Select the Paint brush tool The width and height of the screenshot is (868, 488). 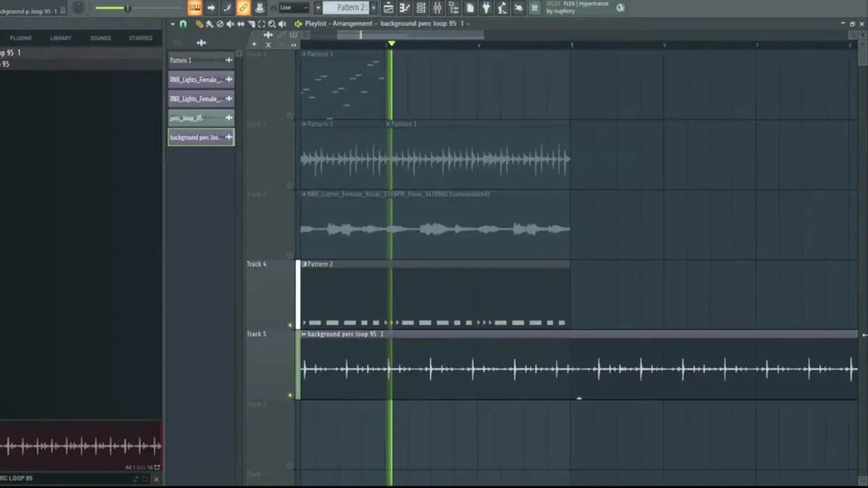[210, 24]
